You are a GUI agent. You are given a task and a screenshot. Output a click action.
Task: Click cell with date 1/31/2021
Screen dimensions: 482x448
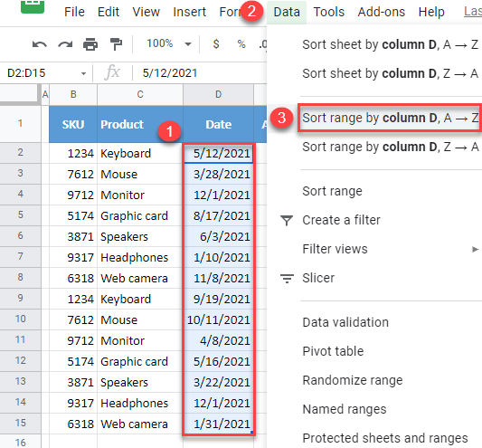(x=218, y=424)
